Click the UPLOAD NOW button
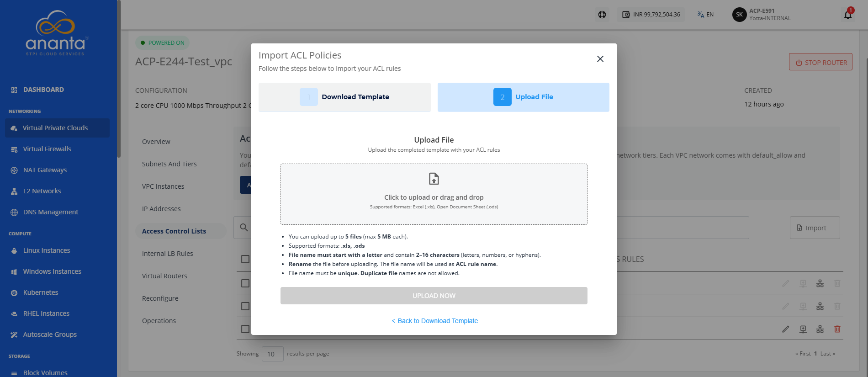 (434, 296)
